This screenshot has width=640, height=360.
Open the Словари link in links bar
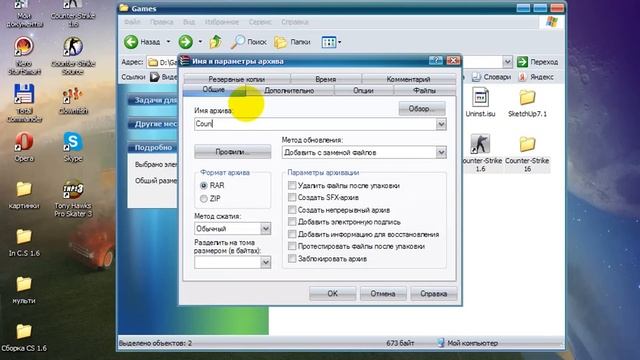491,77
